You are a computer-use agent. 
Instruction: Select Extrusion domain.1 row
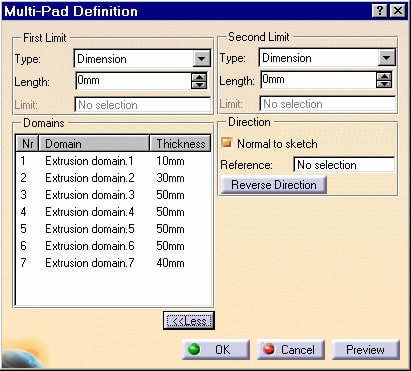point(113,161)
